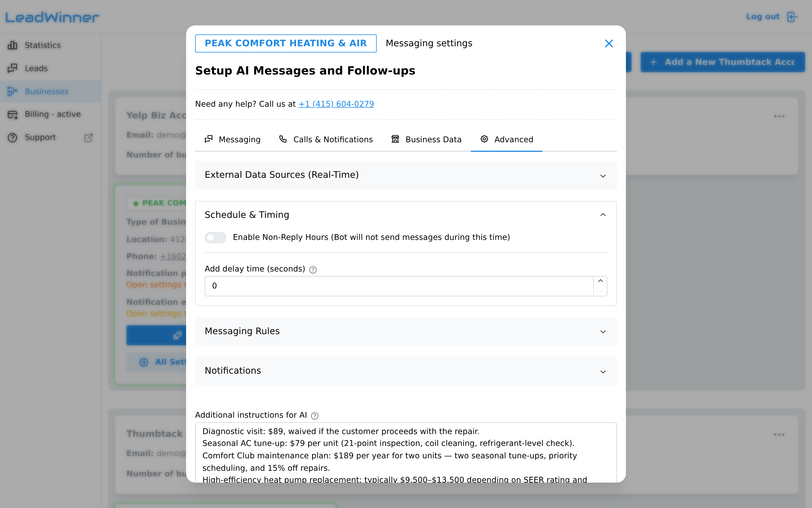Click the rocket icon button behind dialog
This screenshot has height=508, width=812.
click(177, 335)
